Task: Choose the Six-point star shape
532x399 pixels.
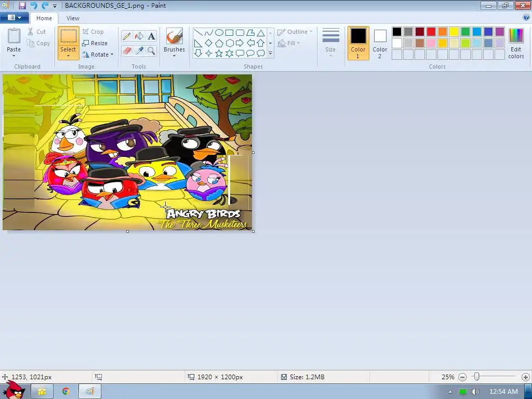Action: pos(229,54)
